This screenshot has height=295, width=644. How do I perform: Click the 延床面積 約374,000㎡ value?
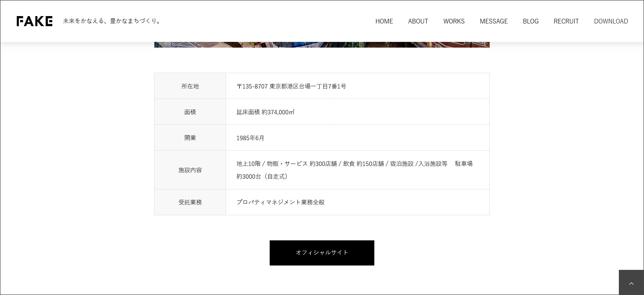coord(265,112)
